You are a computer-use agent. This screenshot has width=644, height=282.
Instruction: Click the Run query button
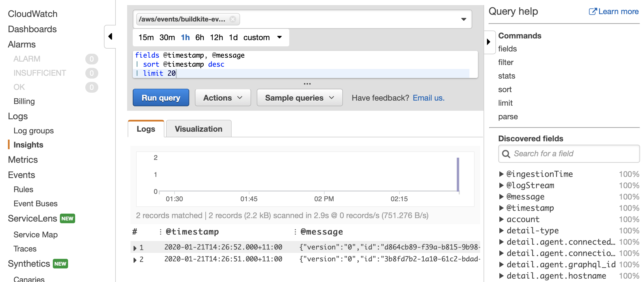coord(161,97)
